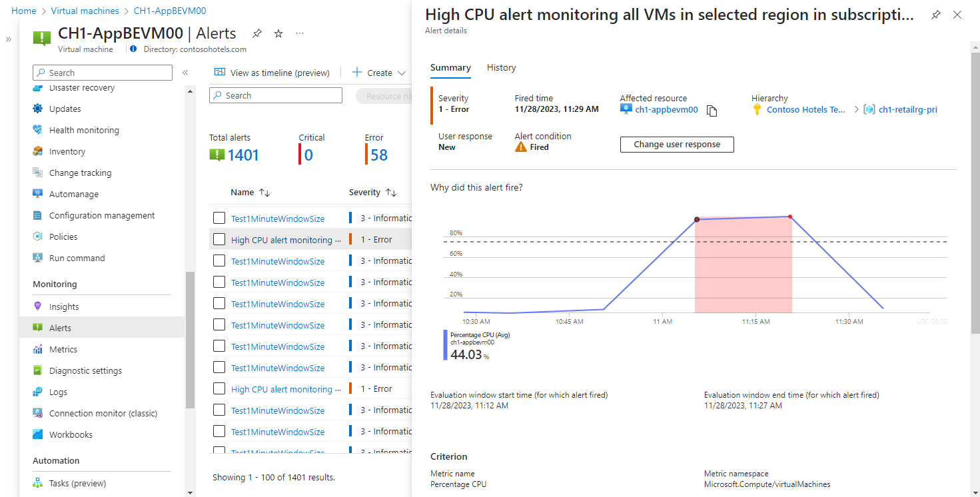Screen dimensions: 980x497
Task: Click the Insights lightbulb icon
Action: [38, 306]
